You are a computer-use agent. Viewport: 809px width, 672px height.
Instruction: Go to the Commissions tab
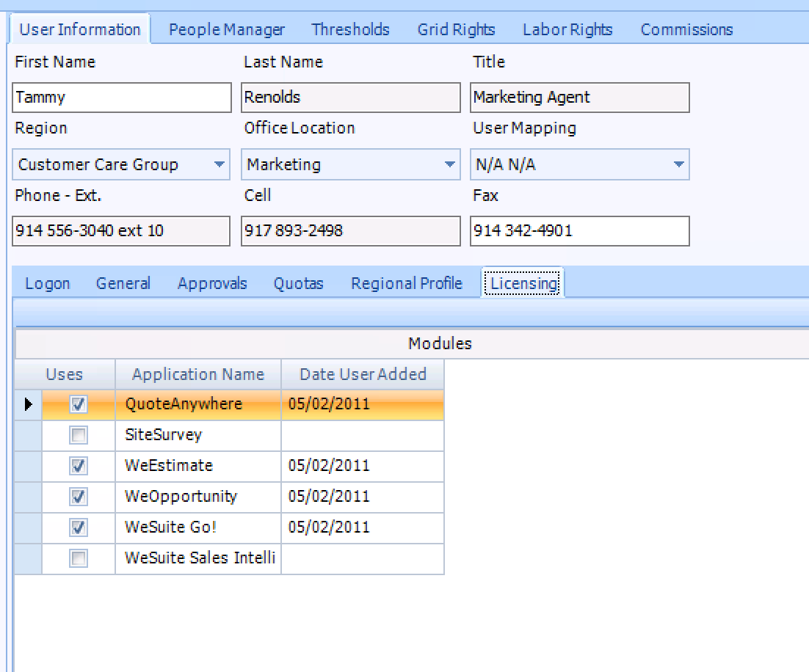(x=686, y=29)
